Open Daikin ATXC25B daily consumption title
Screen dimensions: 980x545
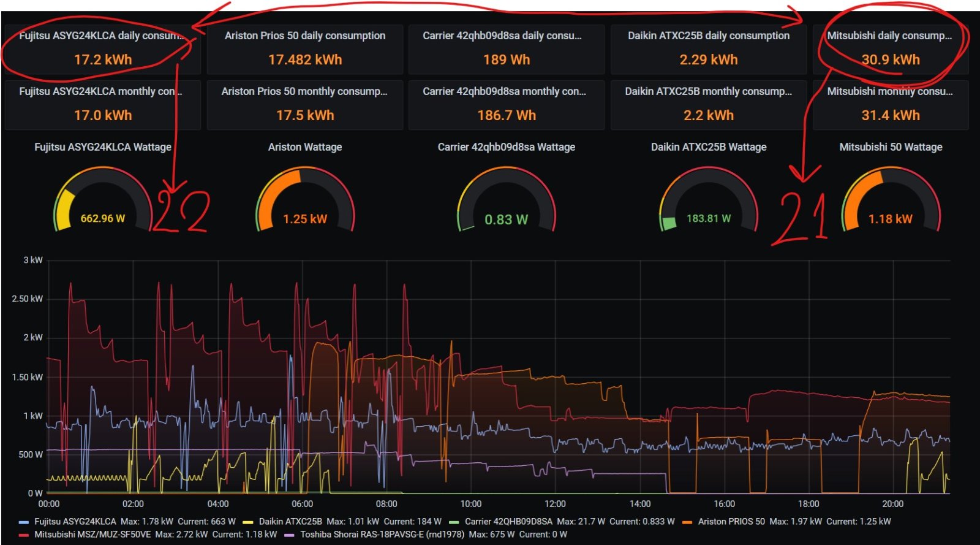709,36
